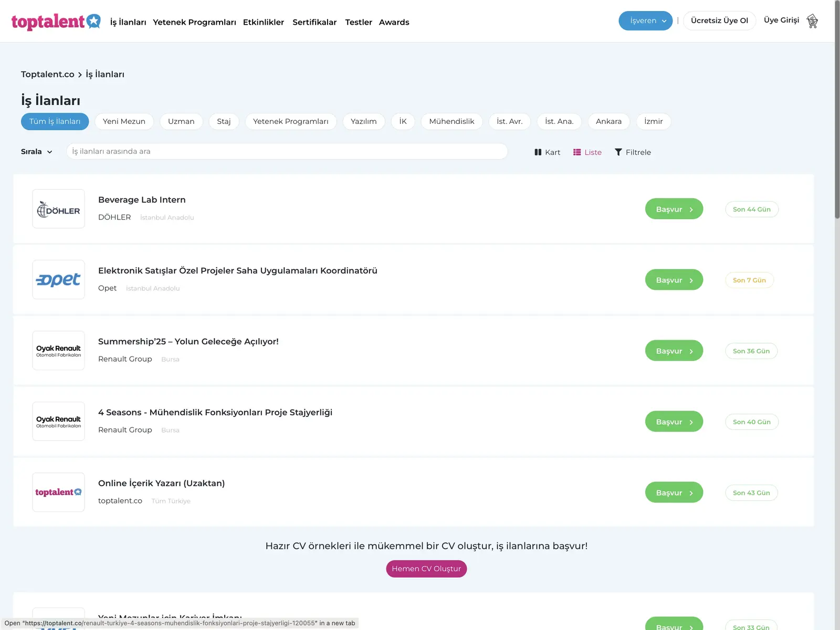
Task: Select the Ankara filter chip
Action: pos(608,121)
